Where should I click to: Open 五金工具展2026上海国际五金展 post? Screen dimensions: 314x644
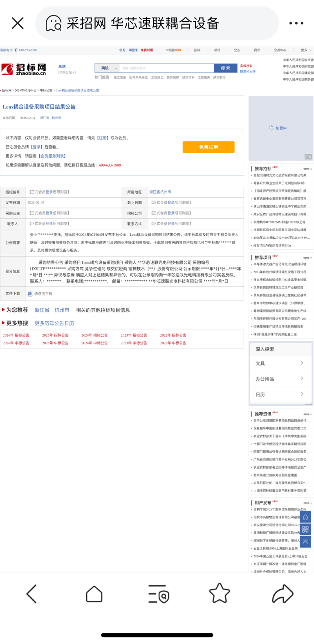click(x=276, y=548)
